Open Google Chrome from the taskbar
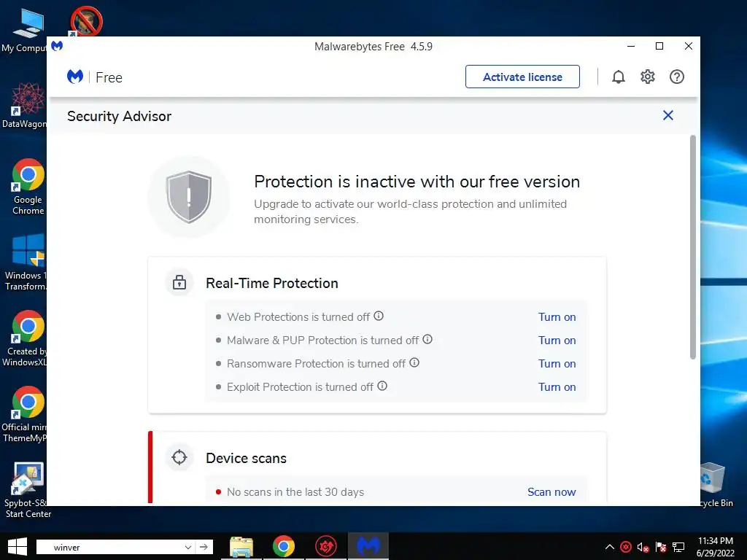Image resolution: width=747 pixels, height=560 pixels. click(284, 547)
